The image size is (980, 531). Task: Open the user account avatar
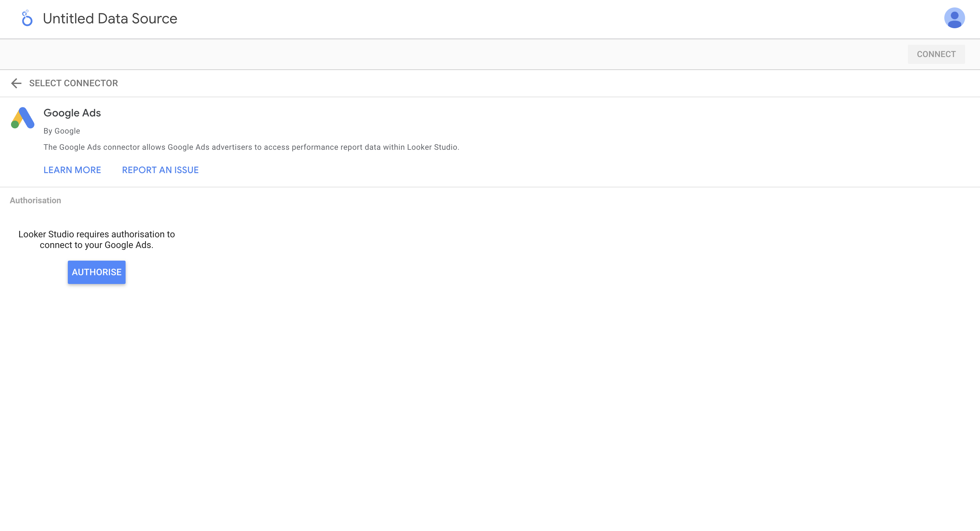pyautogui.click(x=954, y=18)
